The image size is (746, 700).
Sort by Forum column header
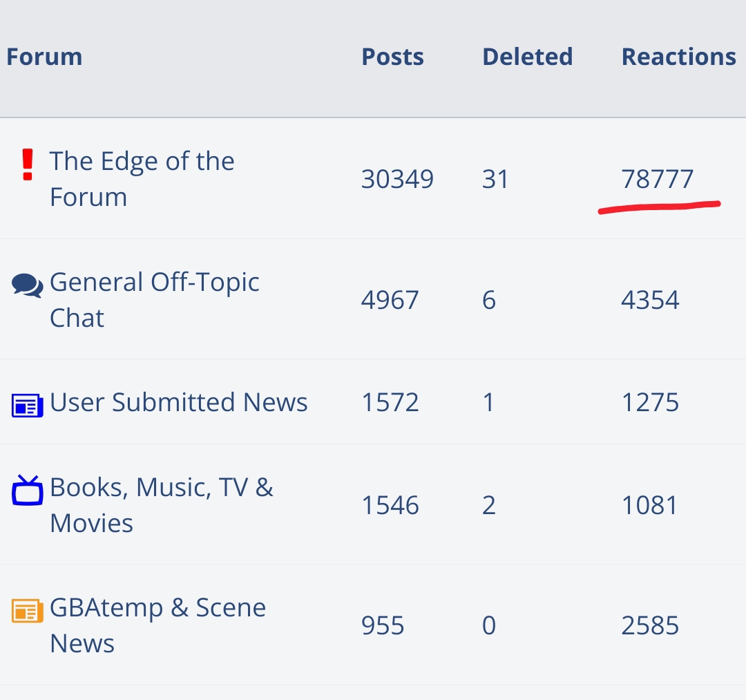(x=44, y=57)
